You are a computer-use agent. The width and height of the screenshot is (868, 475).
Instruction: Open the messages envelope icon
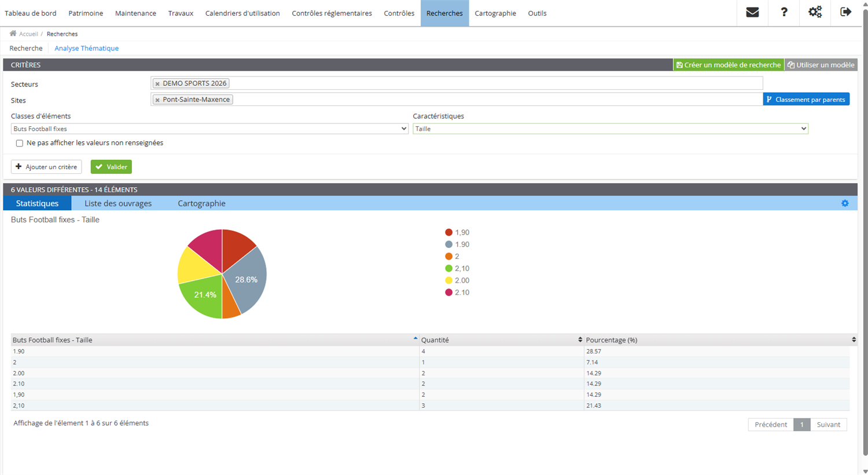pos(752,12)
